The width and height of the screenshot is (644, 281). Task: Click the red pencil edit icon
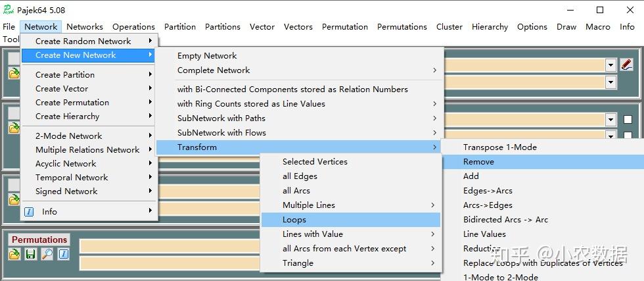626,64
